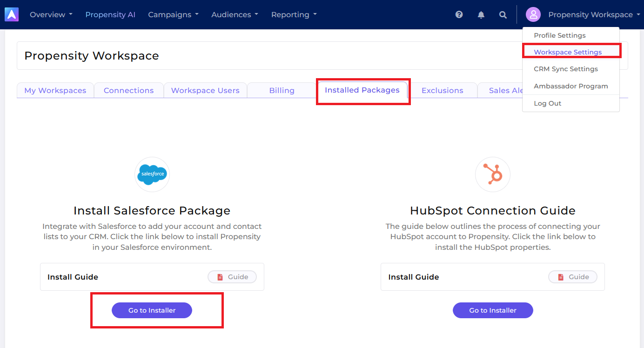The image size is (644, 348).
Task: Open the notifications bell icon
Action: coord(481,14)
